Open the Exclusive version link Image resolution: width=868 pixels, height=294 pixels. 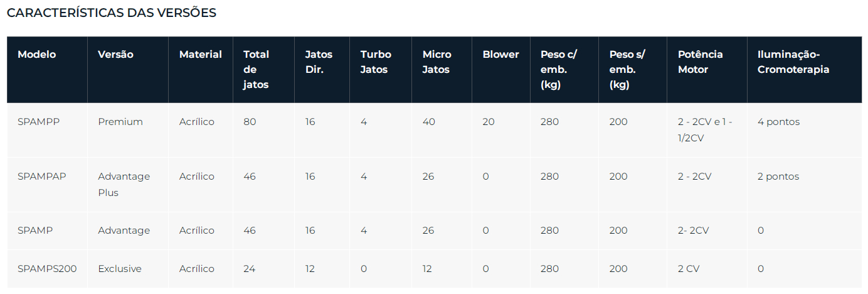tap(120, 269)
